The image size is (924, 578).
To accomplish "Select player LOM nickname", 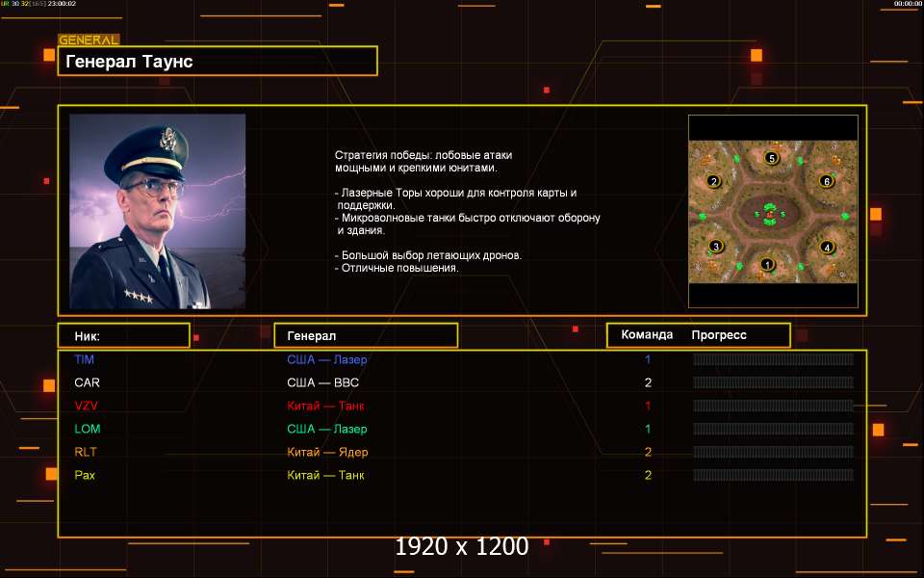I will (x=88, y=429).
